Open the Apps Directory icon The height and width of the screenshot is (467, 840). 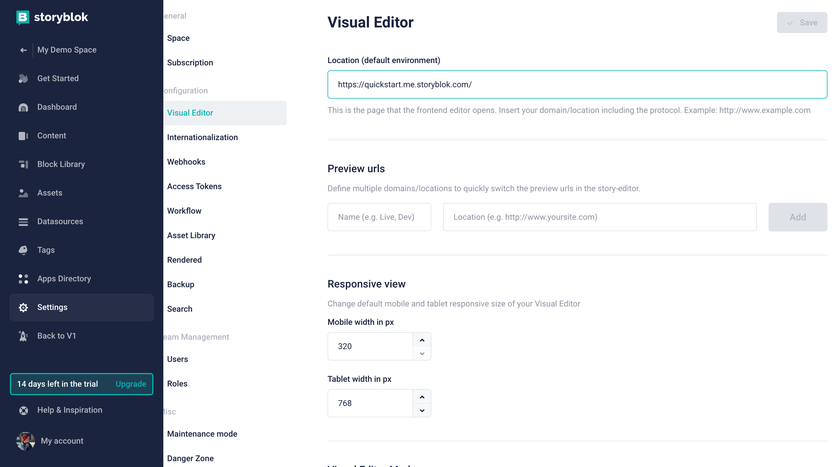coord(23,279)
